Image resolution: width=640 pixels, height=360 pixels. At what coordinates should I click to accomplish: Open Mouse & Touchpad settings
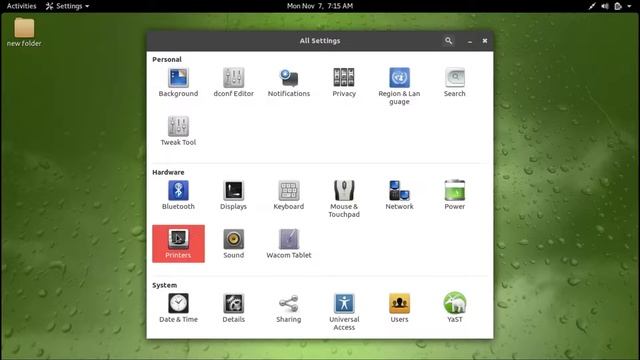click(344, 199)
